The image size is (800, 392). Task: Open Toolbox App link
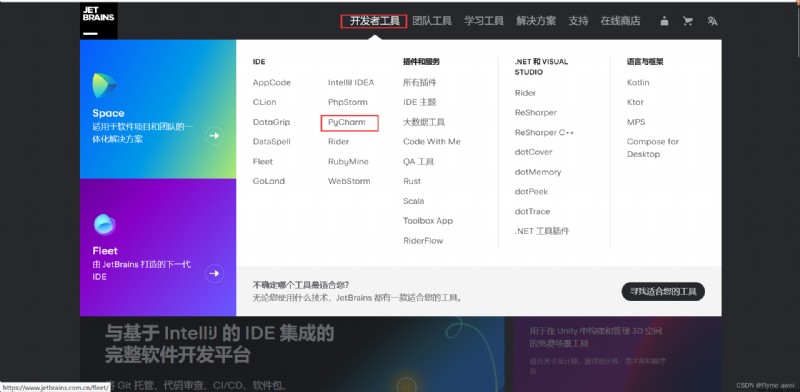pos(428,220)
